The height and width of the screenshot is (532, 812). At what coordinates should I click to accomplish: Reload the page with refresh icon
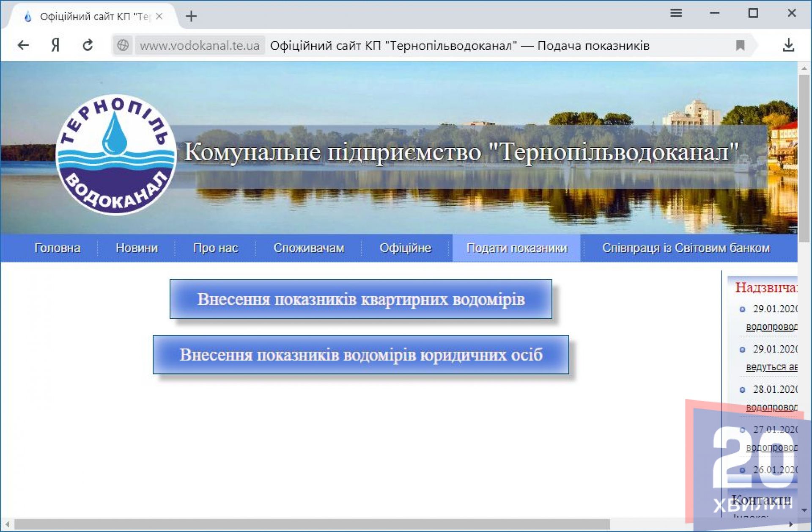click(88, 45)
